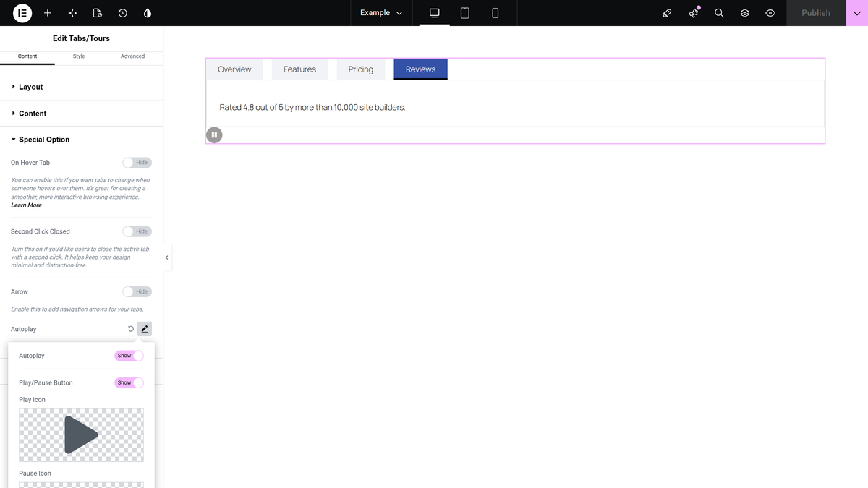Screen dimensions: 868x488
Task: Open the history clock icon
Action: 123,13
